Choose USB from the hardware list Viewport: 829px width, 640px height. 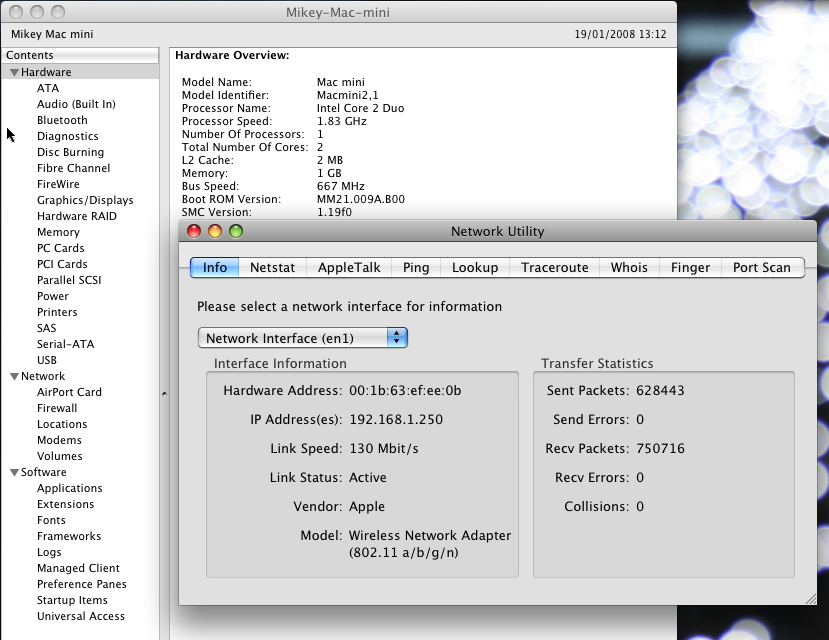click(x=47, y=360)
